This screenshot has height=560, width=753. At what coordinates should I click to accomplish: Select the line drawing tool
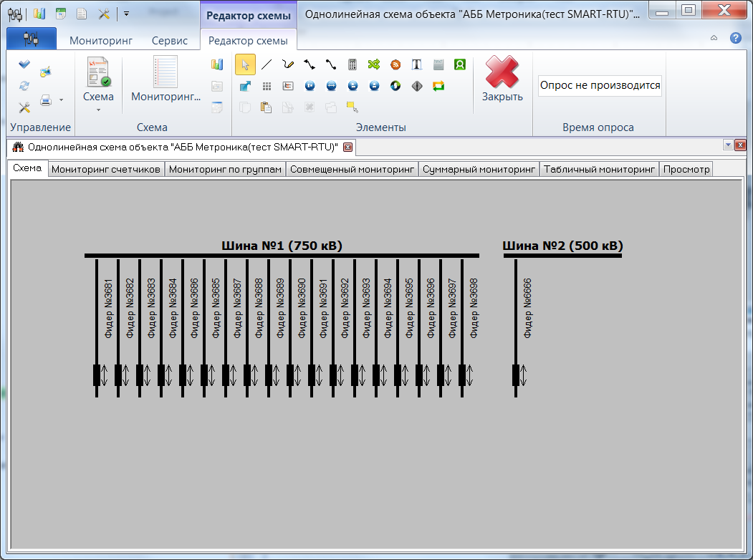point(266,64)
